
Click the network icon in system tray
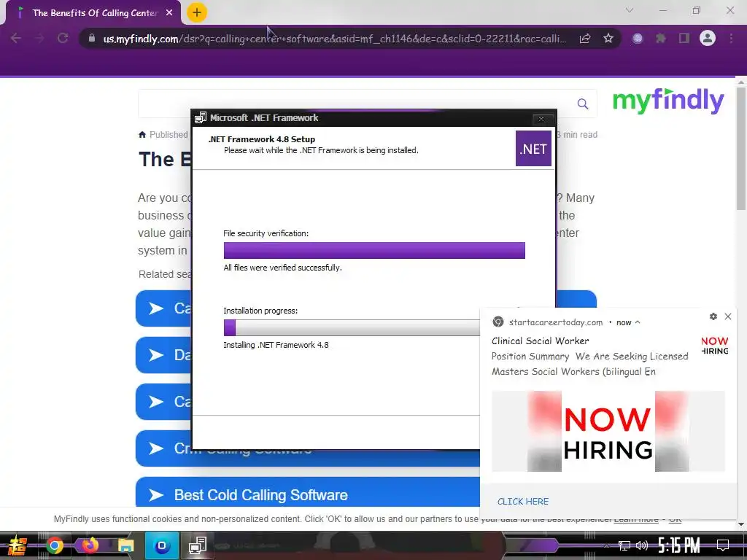pyautogui.click(x=624, y=545)
